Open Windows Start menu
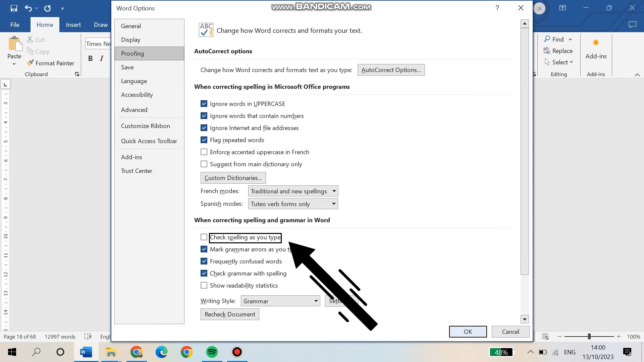The image size is (644, 362). pos(12,352)
